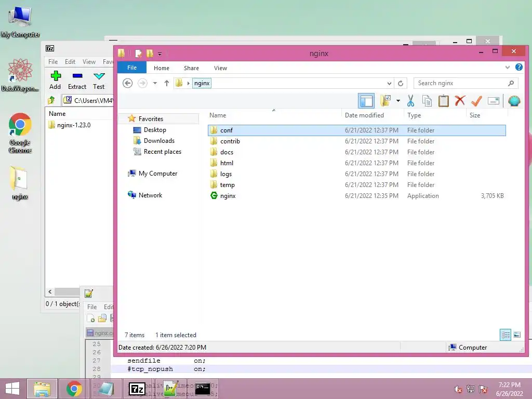Screen dimensions: 532x399
Task: Expand the ribbon with the chevron
Action: 507,67
